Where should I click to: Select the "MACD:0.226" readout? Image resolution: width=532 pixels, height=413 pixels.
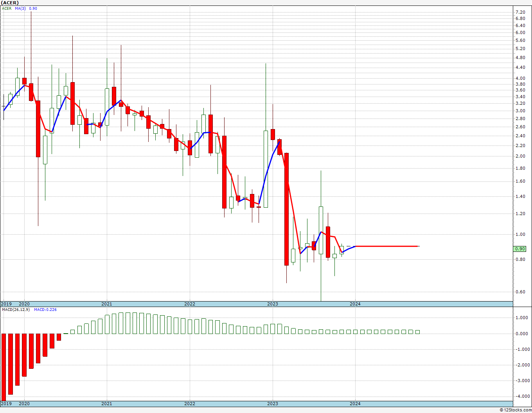(45, 310)
